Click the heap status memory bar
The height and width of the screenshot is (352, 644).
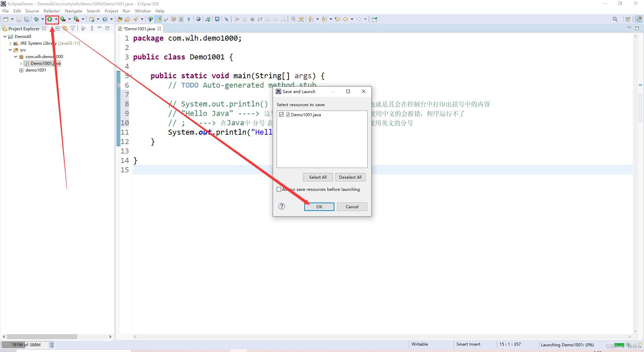pyautogui.click(x=26, y=345)
